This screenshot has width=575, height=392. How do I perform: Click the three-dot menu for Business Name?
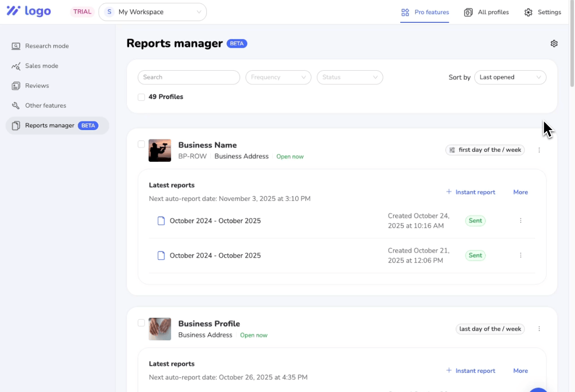(x=539, y=150)
